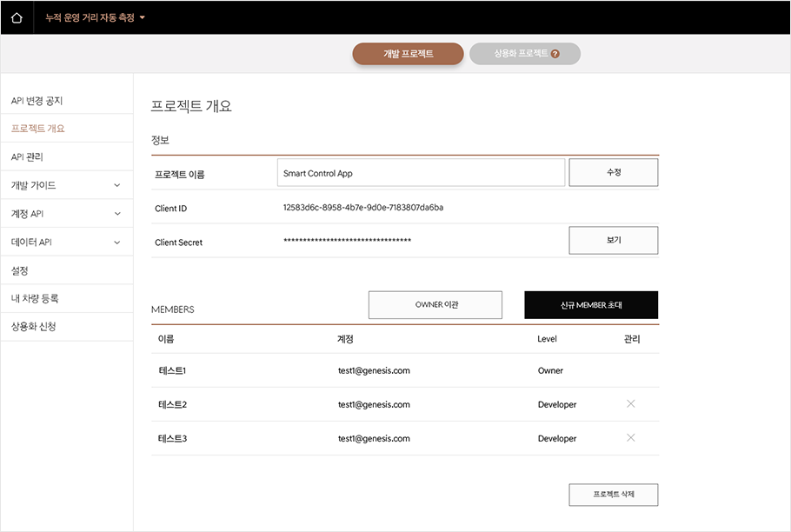791x532 pixels.
Task: Go to API 관리 menu item
Action: tap(27, 157)
